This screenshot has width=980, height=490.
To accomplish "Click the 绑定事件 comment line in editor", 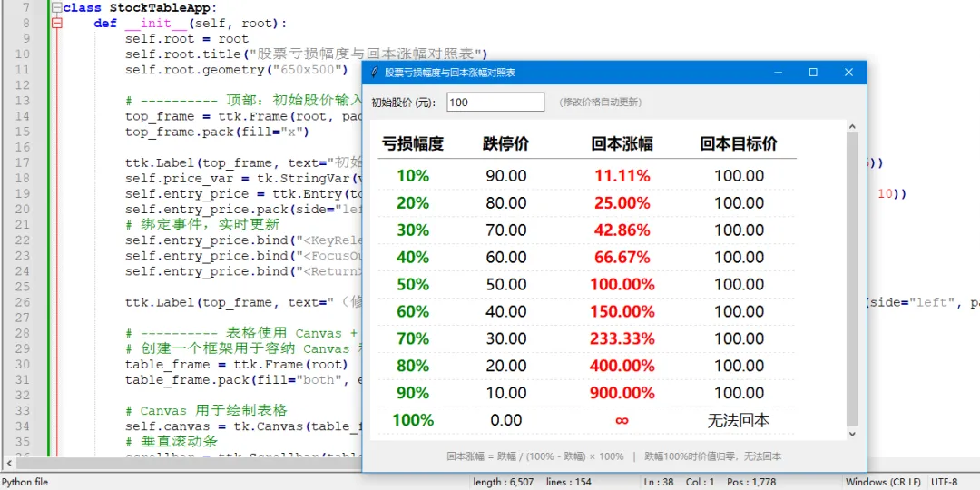I will tap(201, 225).
